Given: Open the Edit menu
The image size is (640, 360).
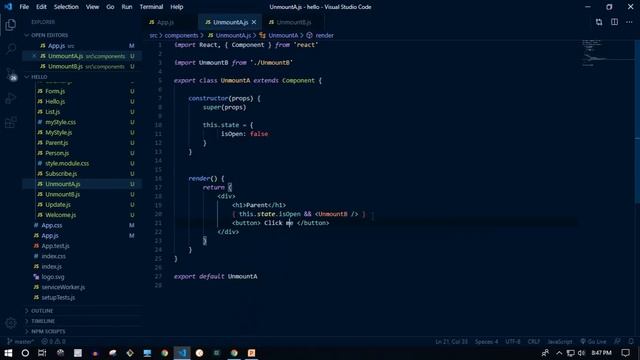Looking at the screenshot, I should click(41, 7).
